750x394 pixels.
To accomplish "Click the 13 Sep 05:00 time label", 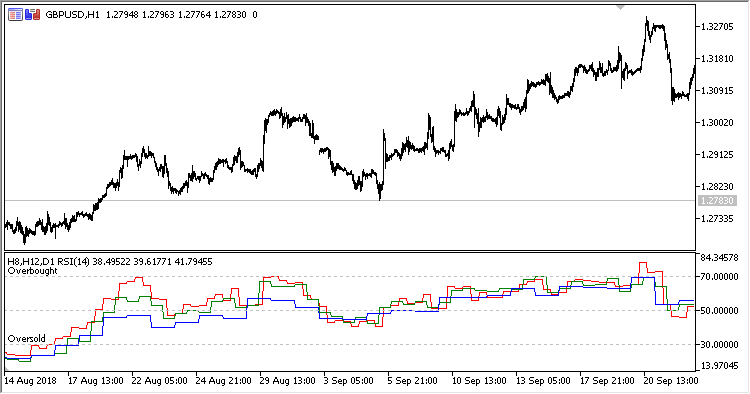I will tap(543, 381).
